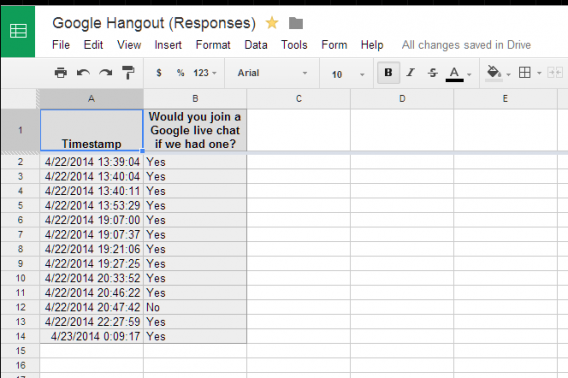Viewport: 568px width, 378px height.
Task: Click the 'Would you join a Google live chat' cell
Action: (195, 130)
